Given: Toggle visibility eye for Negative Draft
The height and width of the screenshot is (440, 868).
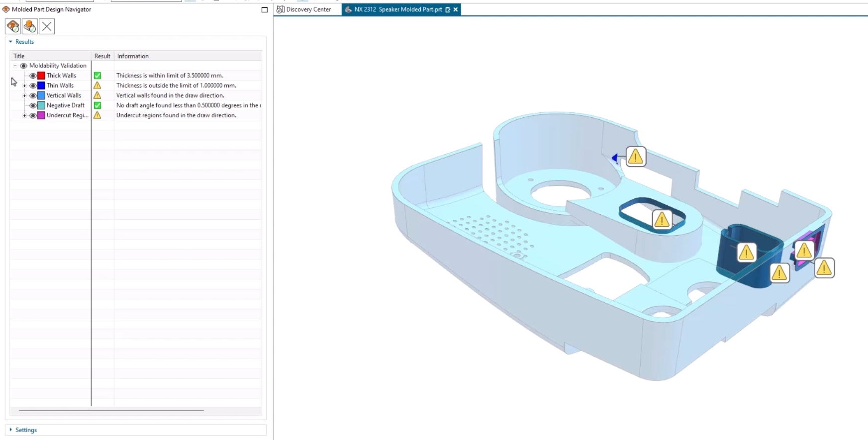Looking at the screenshot, I should point(33,105).
